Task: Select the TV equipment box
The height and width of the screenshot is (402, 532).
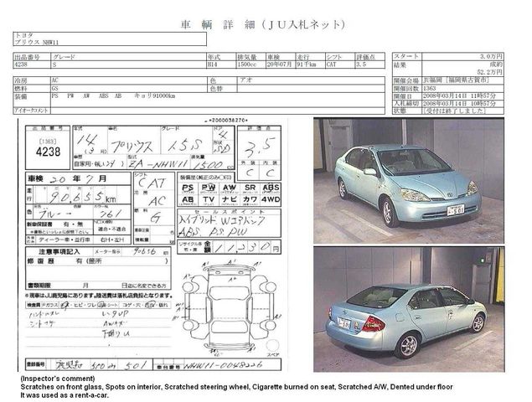Action: pos(209,200)
